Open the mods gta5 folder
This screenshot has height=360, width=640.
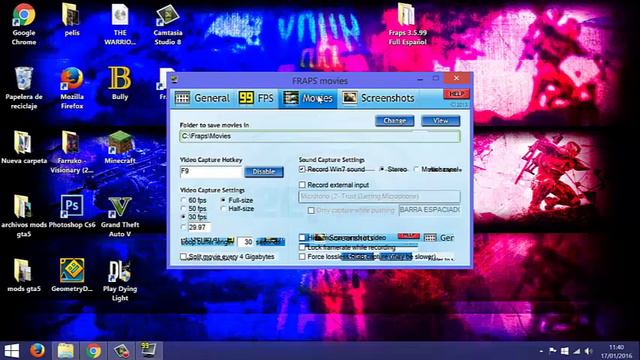click(x=24, y=275)
